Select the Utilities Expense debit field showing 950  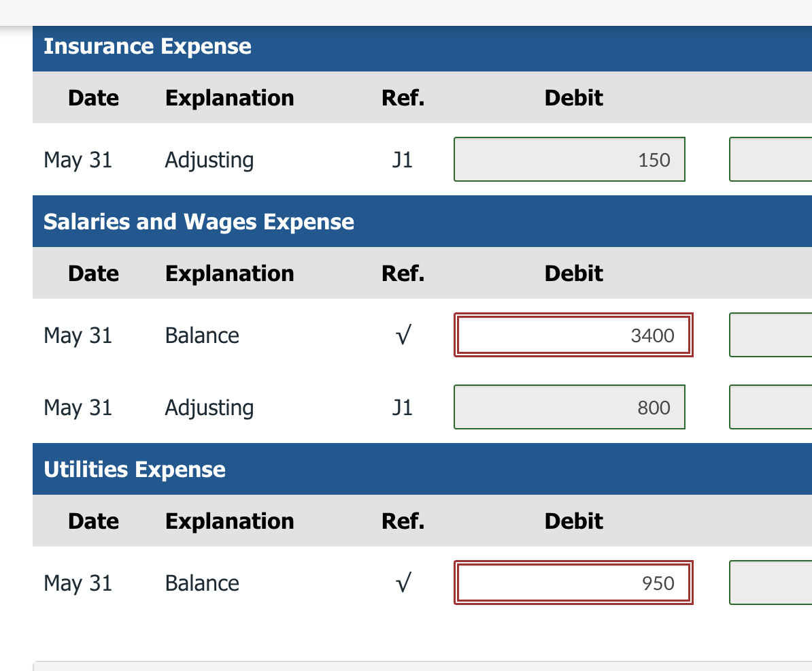tap(573, 583)
